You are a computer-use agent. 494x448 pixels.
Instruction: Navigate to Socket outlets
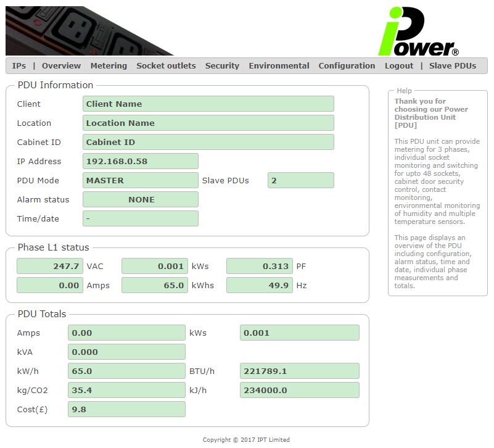(166, 66)
